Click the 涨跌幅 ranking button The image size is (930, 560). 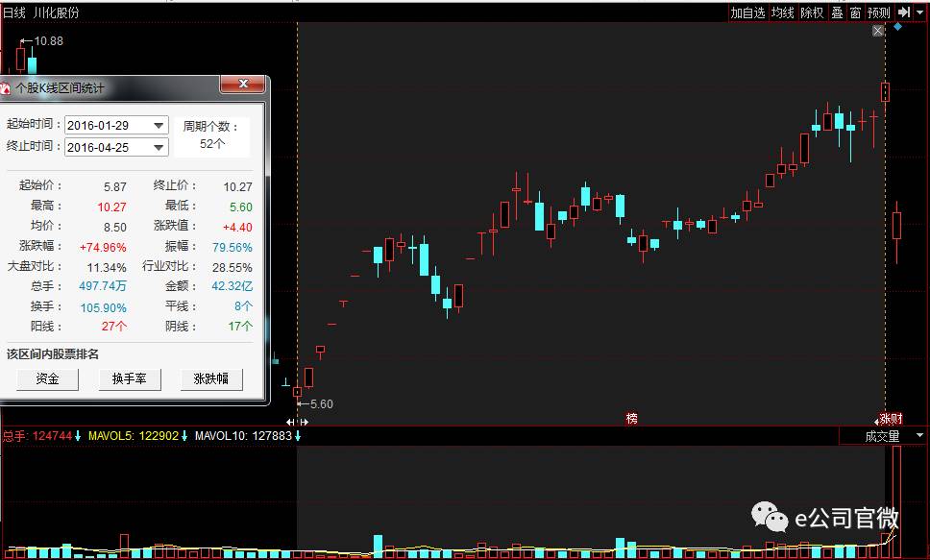pos(211,379)
